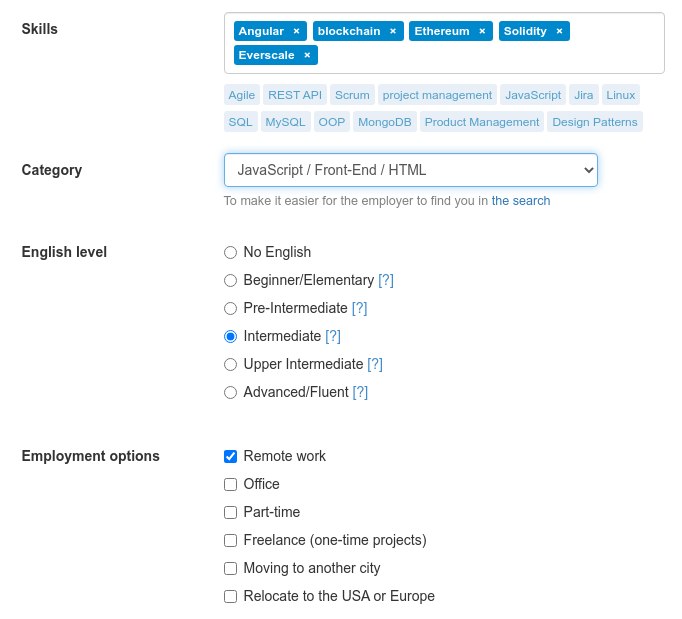Add the MongoDB suggested skill tag
The width and height of the screenshot is (682, 619).
[x=383, y=122]
